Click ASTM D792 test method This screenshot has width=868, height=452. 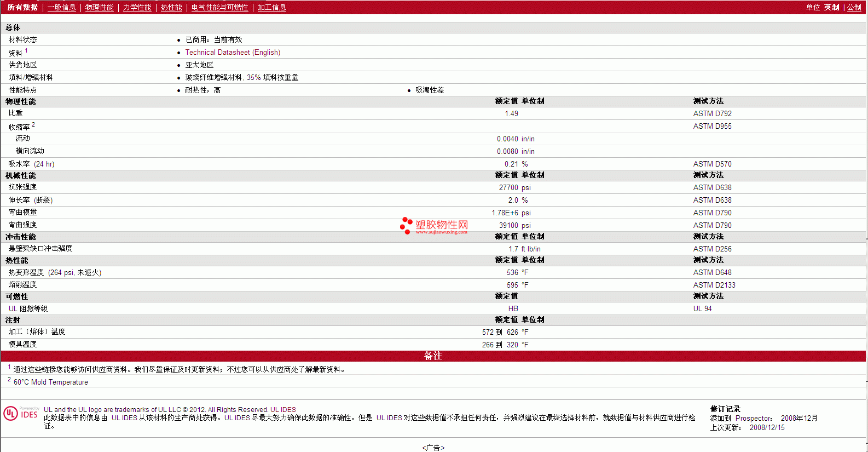click(712, 114)
